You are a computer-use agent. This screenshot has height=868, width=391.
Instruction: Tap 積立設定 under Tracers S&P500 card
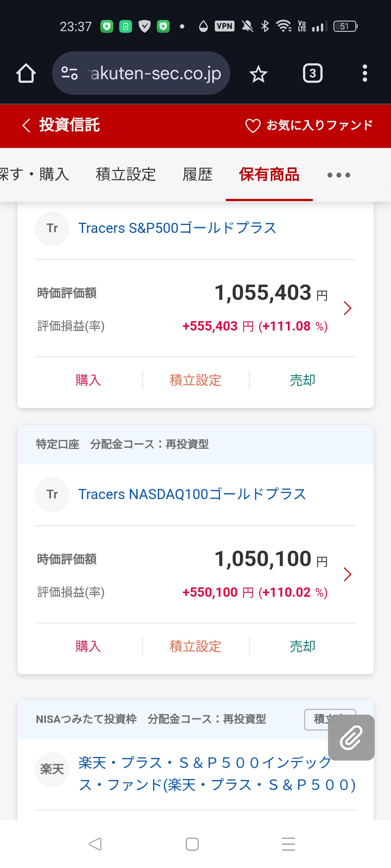195,380
